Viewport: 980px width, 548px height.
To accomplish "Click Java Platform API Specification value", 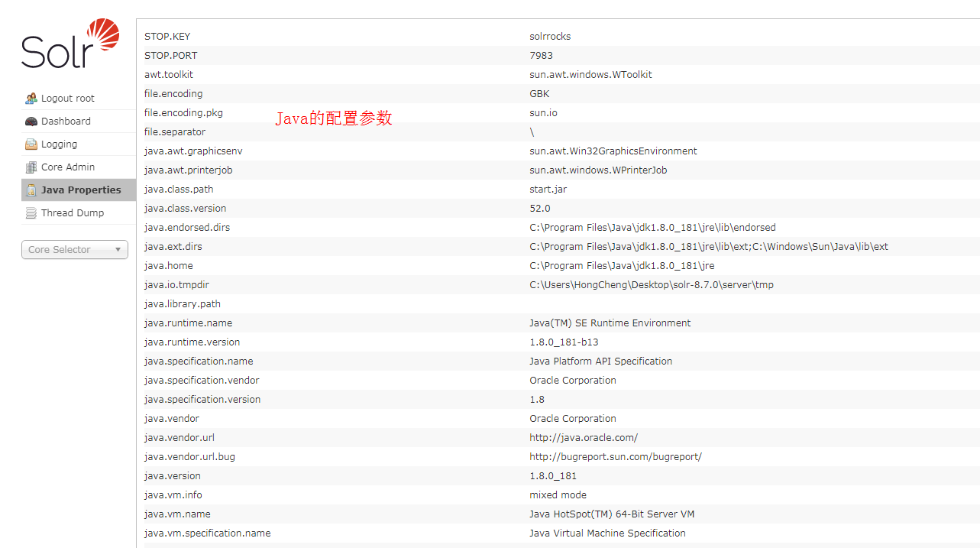I will pyautogui.click(x=600, y=361).
